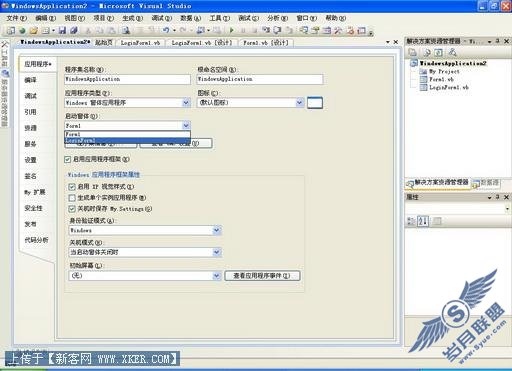
Task: Open the Project menu
Action: point(103,18)
